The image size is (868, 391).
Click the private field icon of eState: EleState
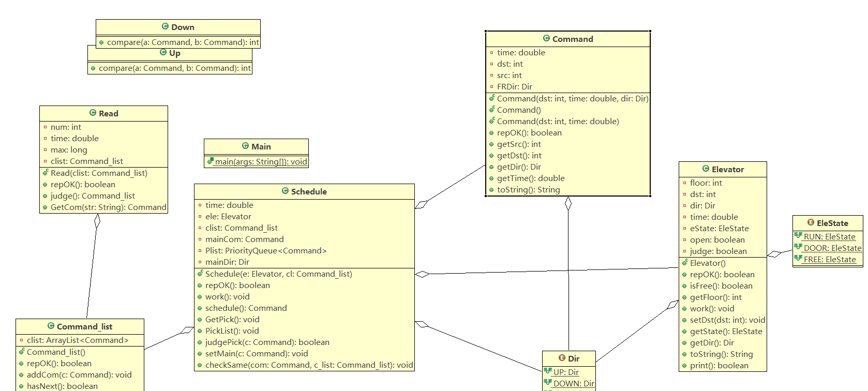coord(684,229)
